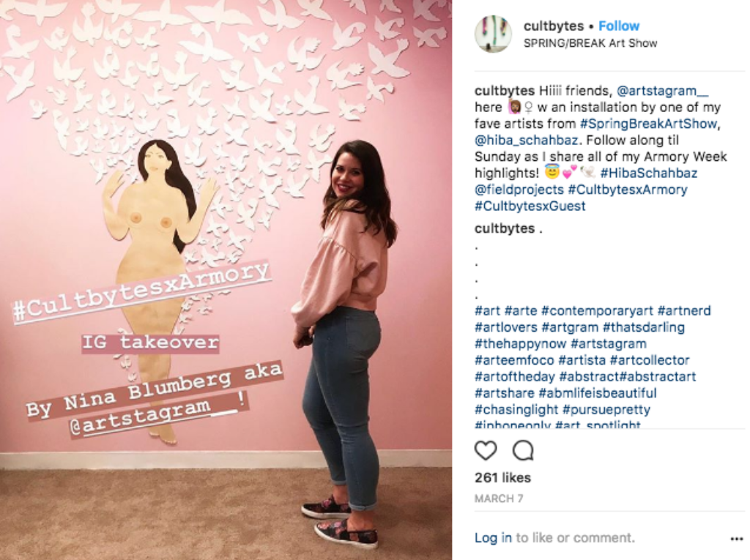Open the MARCH 7 post date

499,499
